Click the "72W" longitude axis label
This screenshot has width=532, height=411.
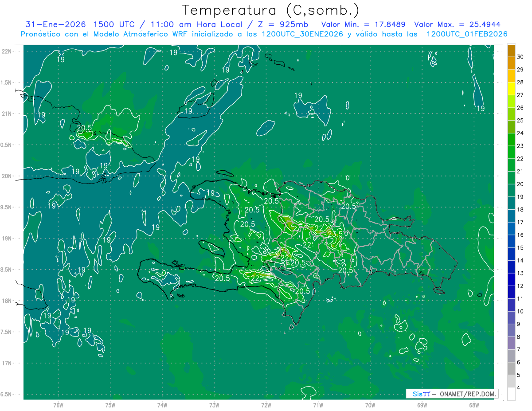(x=266, y=405)
